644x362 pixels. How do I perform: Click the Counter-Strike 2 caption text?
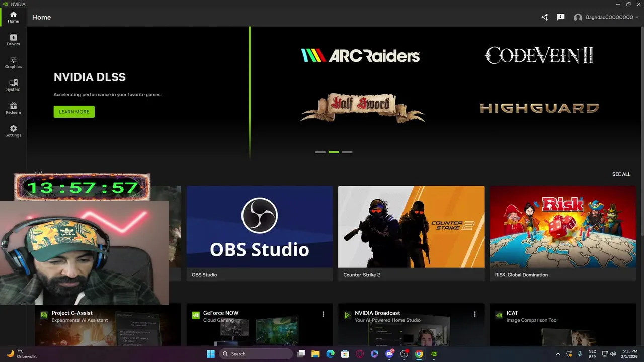pos(361,275)
